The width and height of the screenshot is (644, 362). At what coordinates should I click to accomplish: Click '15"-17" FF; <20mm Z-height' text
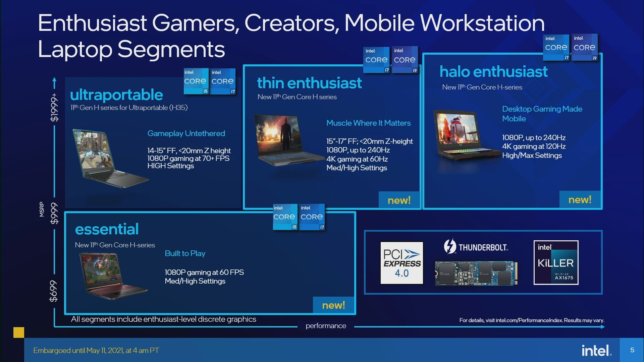pyautogui.click(x=370, y=141)
